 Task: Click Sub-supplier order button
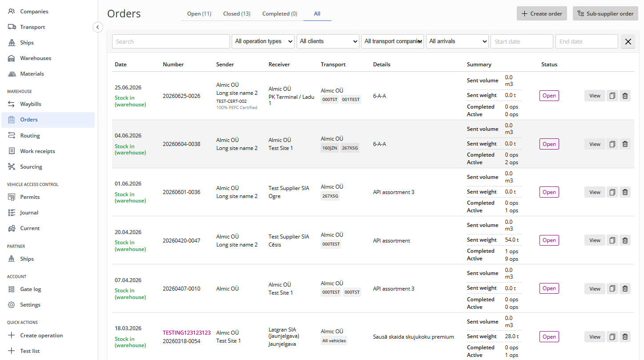point(605,13)
